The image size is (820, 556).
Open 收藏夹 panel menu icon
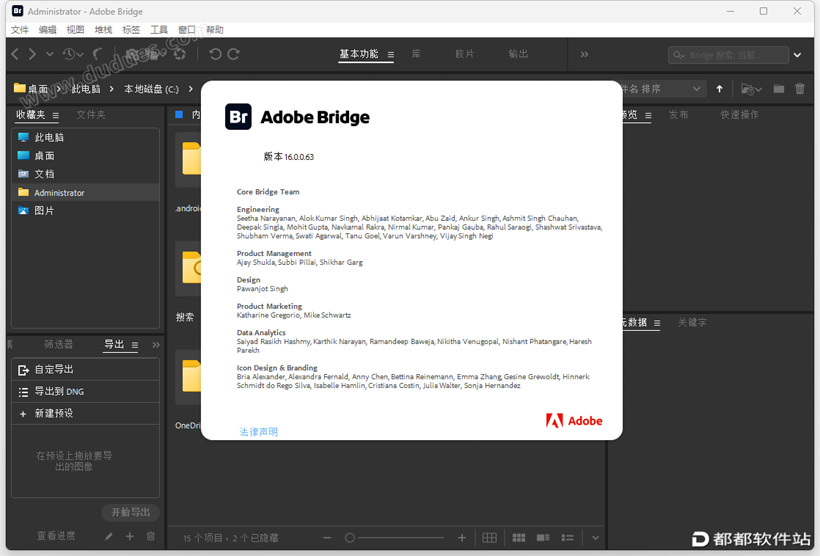[x=55, y=115]
